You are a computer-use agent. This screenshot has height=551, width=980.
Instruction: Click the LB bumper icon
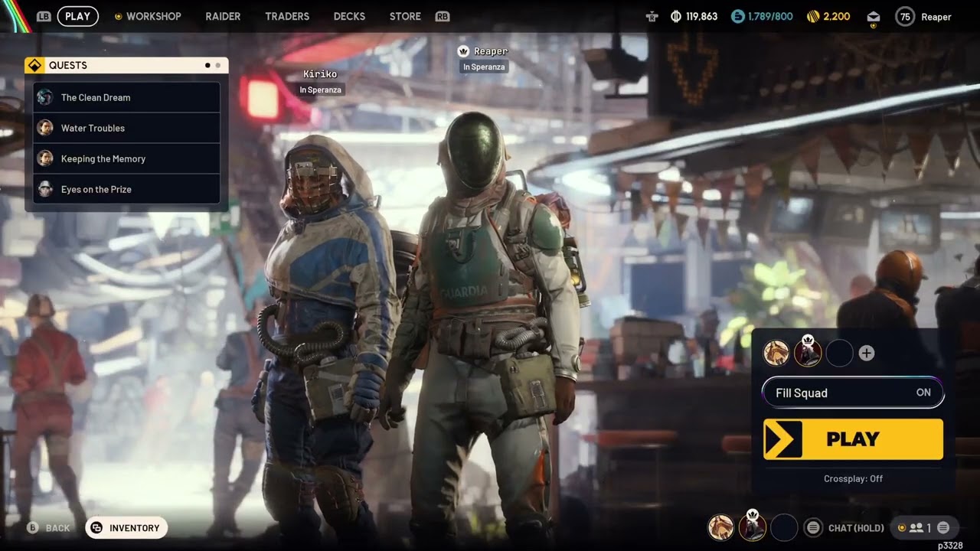pyautogui.click(x=44, y=16)
